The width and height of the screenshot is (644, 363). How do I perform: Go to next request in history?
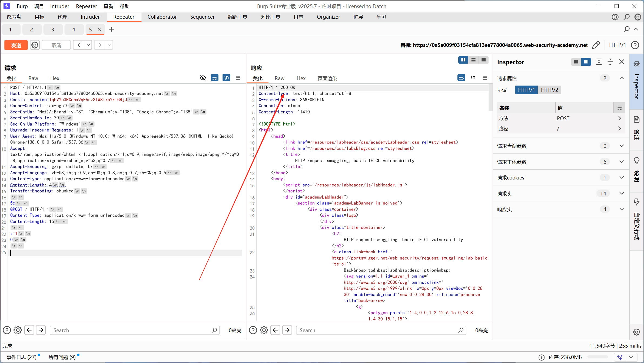coord(100,45)
